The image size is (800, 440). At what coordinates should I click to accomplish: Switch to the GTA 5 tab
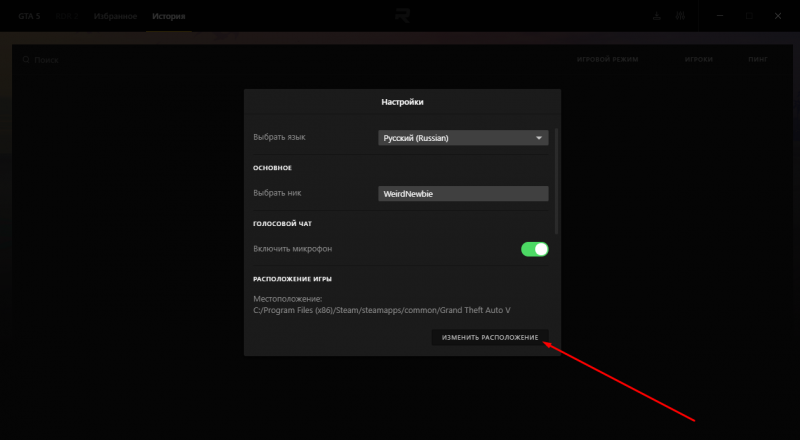pyautogui.click(x=29, y=17)
